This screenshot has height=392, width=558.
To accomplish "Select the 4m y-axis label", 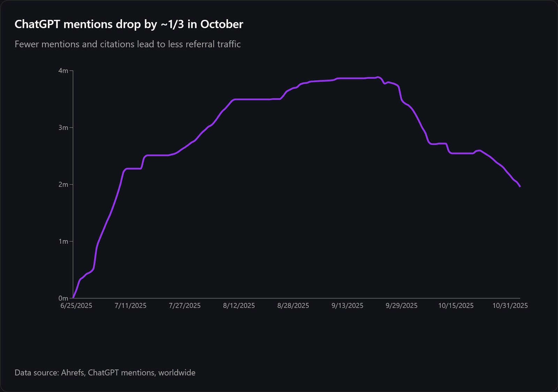I will pyautogui.click(x=63, y=71).
